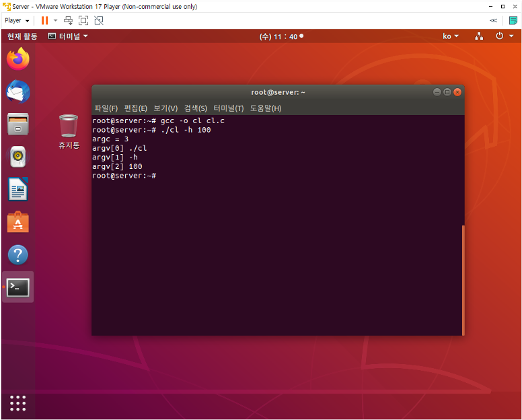Open Ubuntu Software store in the dock
This screenshot has height=420, width=522.
click(18, 222)
